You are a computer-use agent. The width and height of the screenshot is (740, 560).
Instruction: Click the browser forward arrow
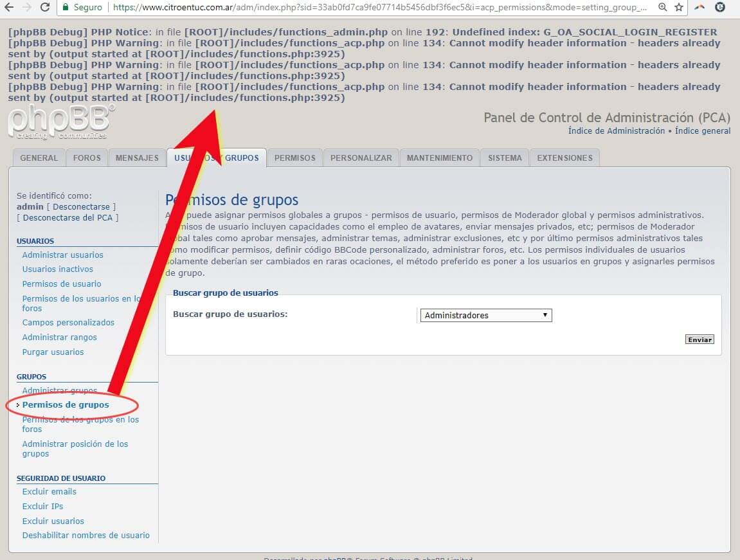pyautogui.click(x=26, y=7)
